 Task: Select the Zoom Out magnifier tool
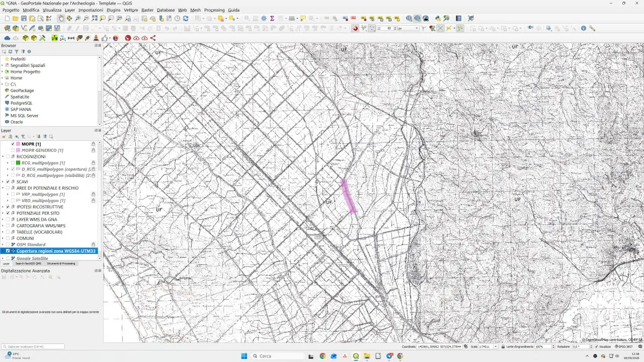(86, 18)
